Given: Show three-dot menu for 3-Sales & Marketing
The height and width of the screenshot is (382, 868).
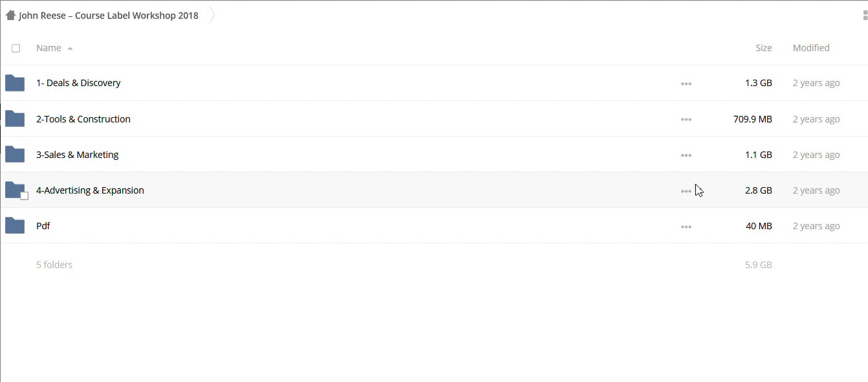Looking at the screenshot, I should coord(686,155).
